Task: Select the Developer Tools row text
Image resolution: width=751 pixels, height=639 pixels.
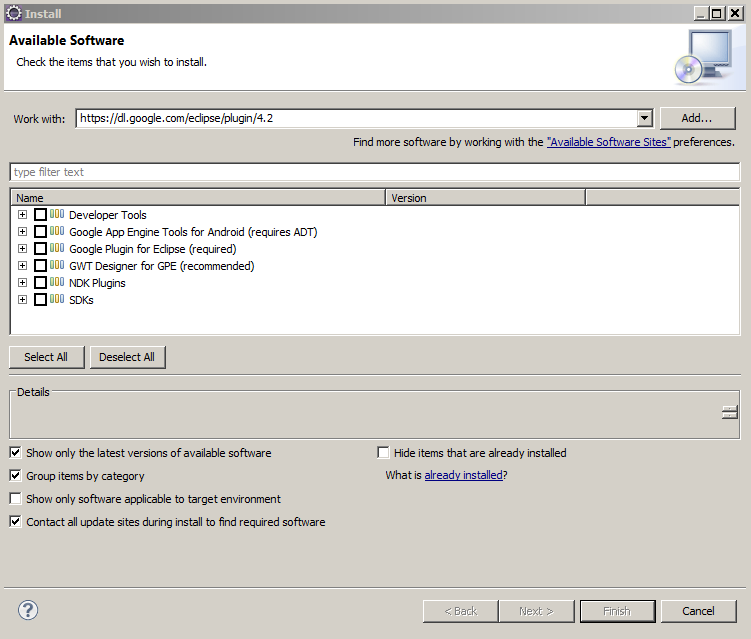Action: [x=108, y=215]
